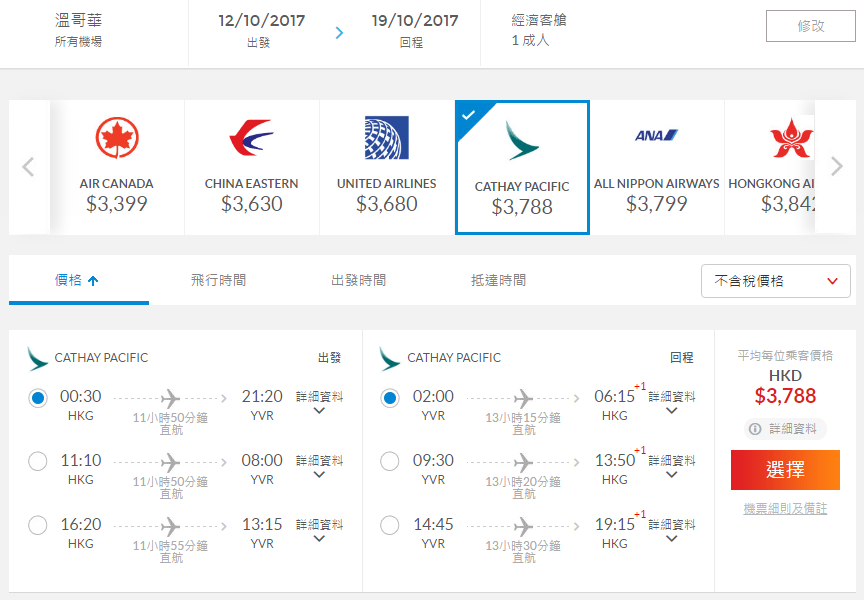Click the return date 19/10/2017
The image size is (864, 600).
point(415,21)
